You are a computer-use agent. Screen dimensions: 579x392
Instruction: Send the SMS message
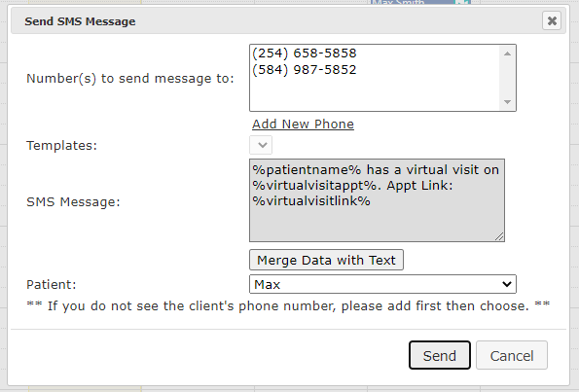tap(440, 355)
